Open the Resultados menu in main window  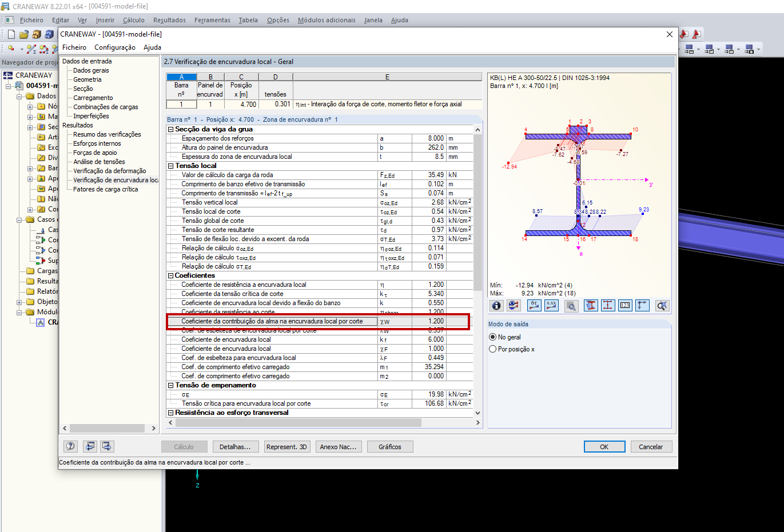pos(169,20)
